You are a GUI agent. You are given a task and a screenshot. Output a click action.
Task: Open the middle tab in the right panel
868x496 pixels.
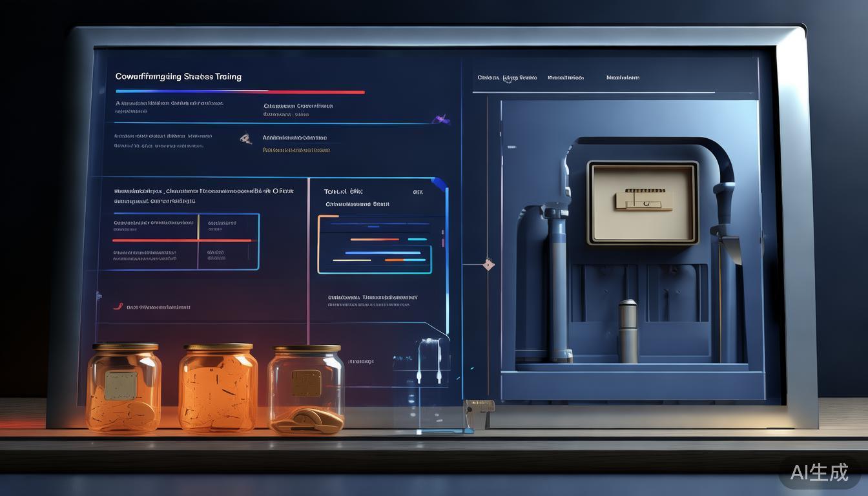(x=565, y=77)
